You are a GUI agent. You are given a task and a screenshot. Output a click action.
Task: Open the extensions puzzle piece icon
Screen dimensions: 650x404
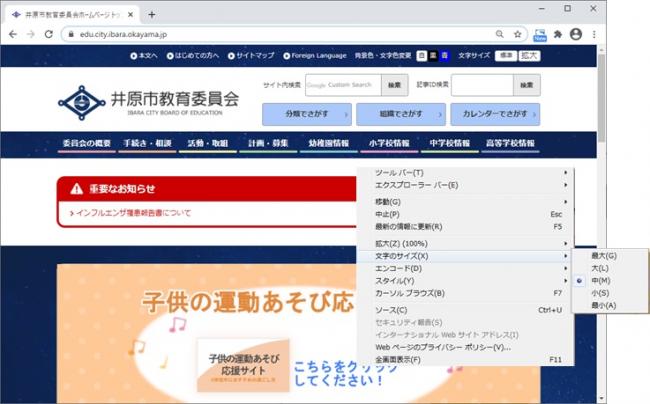[558, 34]
